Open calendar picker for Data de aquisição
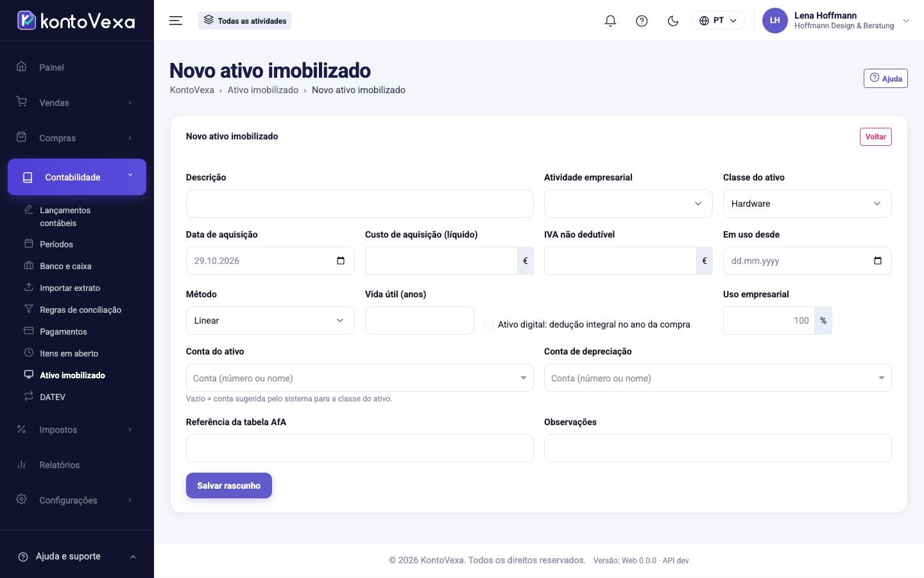Screen dimensions: 924x578 pos(341,261)
